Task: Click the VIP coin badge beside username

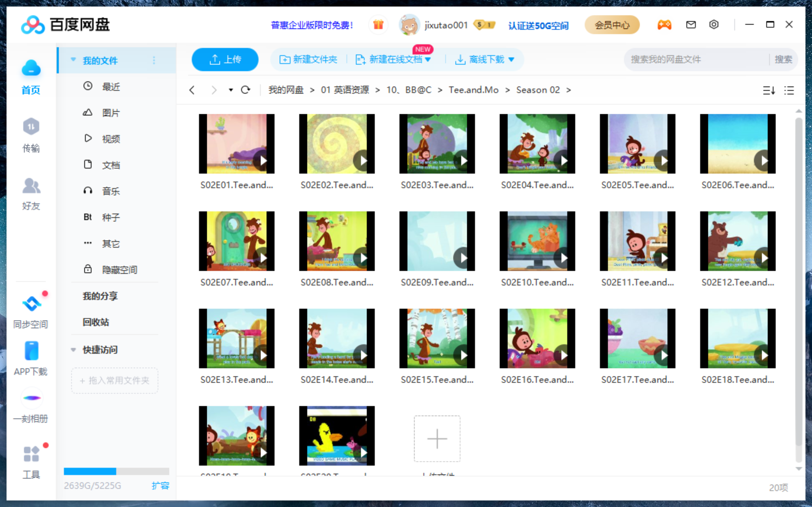Action: click(484, 25)
